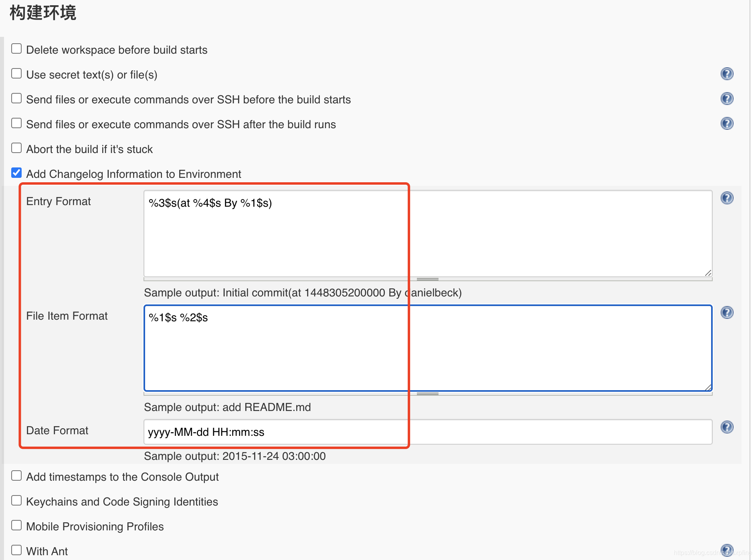Click the With Ant label
The image size is (756, 560).
(x=47, y=552)
